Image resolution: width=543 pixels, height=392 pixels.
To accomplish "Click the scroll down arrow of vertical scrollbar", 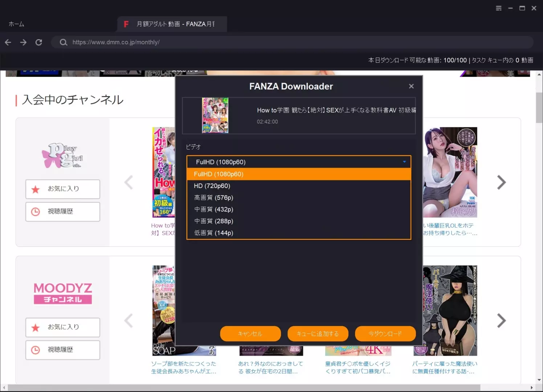I will [x=539, y=380].
